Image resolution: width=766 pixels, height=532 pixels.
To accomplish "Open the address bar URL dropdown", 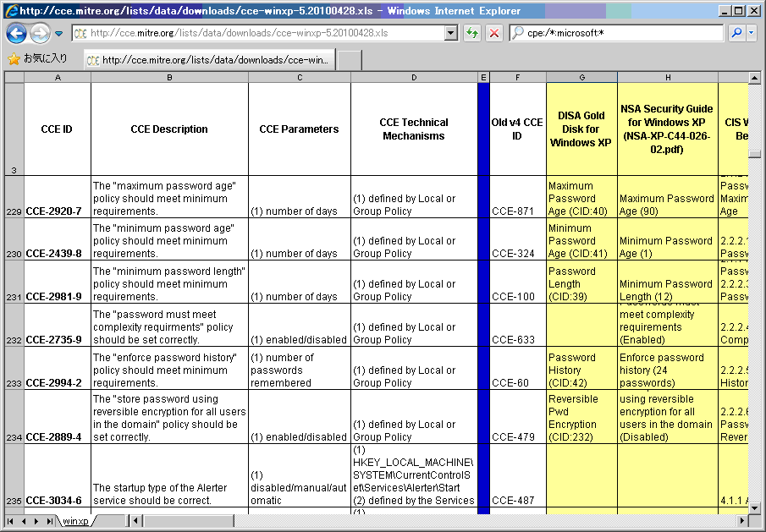I will click(x=451, y=33).
